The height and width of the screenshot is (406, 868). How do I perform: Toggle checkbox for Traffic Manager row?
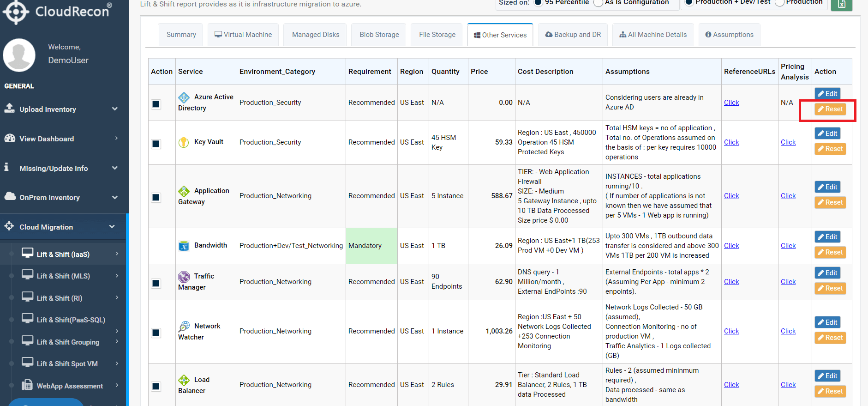(156, 283)
